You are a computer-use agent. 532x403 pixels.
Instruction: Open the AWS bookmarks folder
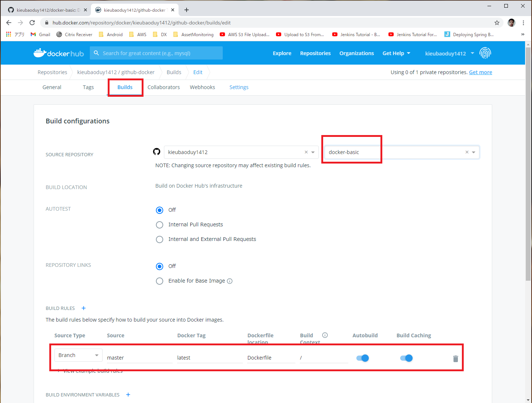click(138, 35)
